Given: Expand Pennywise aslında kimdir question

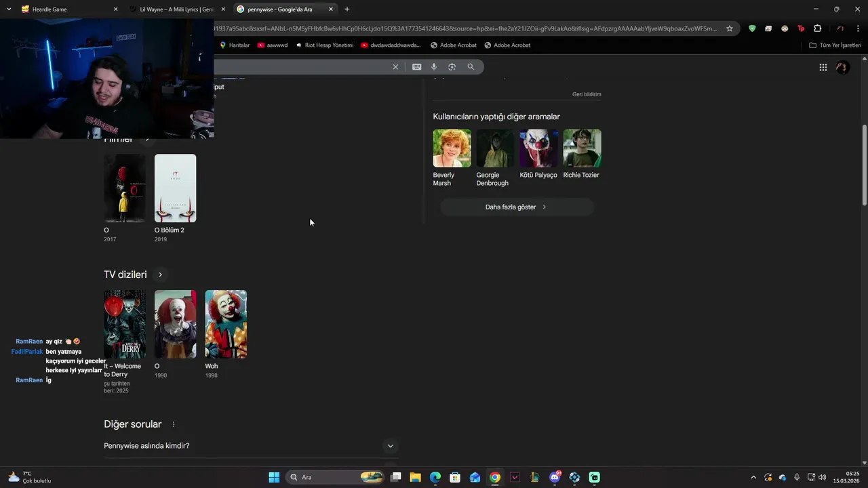Looking at the screenshot, I should [x=250, y=446].
